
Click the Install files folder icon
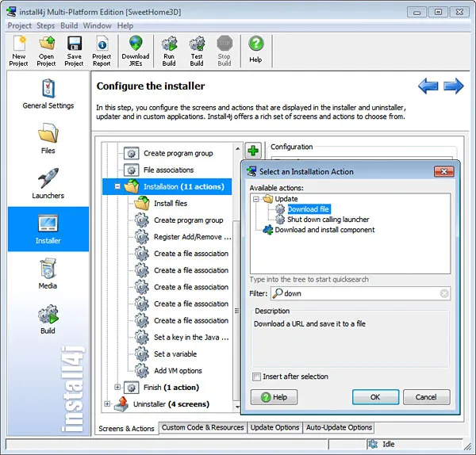tap(142, 203)
